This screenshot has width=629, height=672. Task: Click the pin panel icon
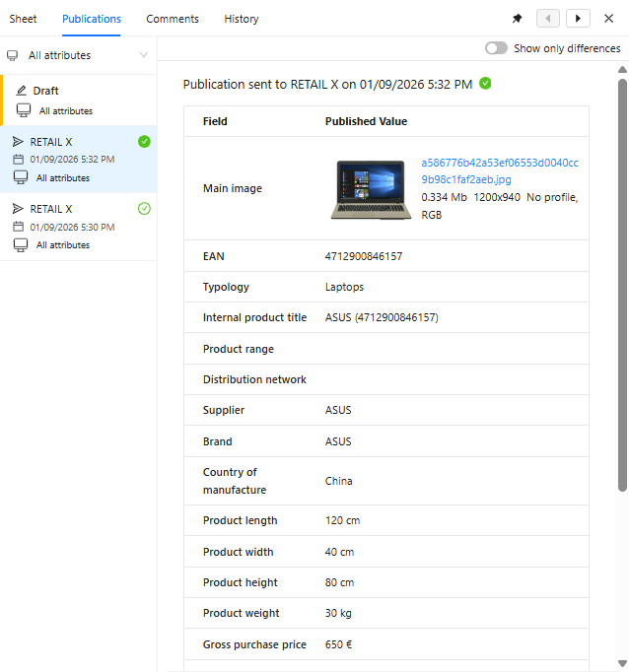coord(517,19)
